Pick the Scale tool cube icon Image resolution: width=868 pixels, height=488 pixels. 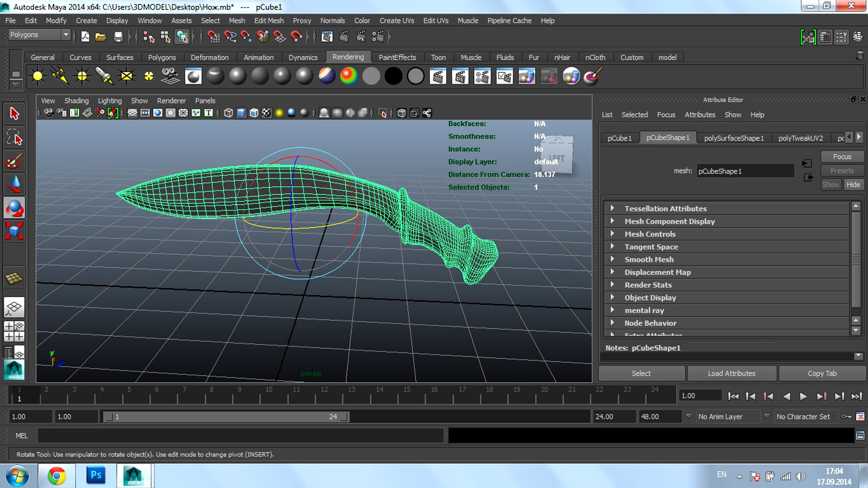[x=14, y=231]
